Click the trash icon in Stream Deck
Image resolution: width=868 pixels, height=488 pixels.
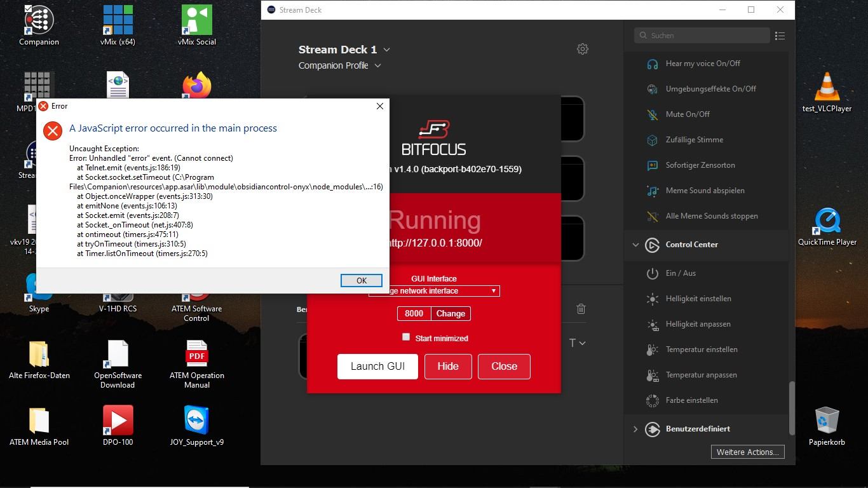pyautogui.click(x=581, y=309)
